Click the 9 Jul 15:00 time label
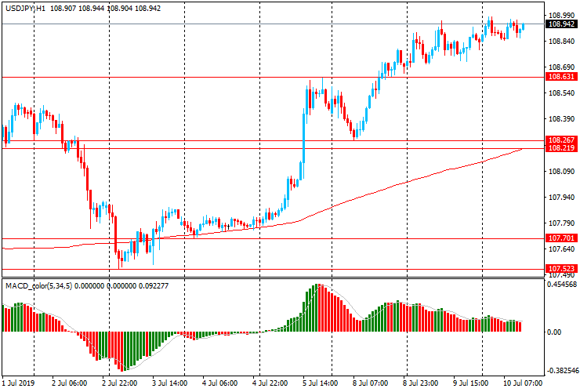Screen dimensions: 580x392 pos(470,383)
